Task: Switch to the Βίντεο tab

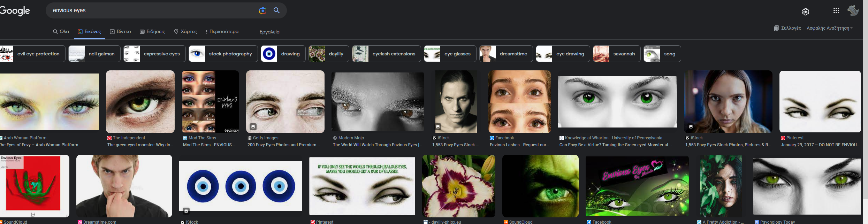Action: [120, 32]
